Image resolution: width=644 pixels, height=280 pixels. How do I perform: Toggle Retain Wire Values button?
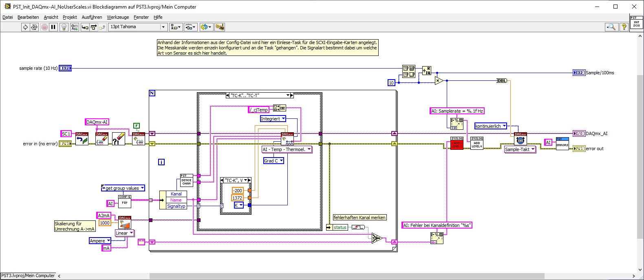pyautogui.click(x=74, y=27)
